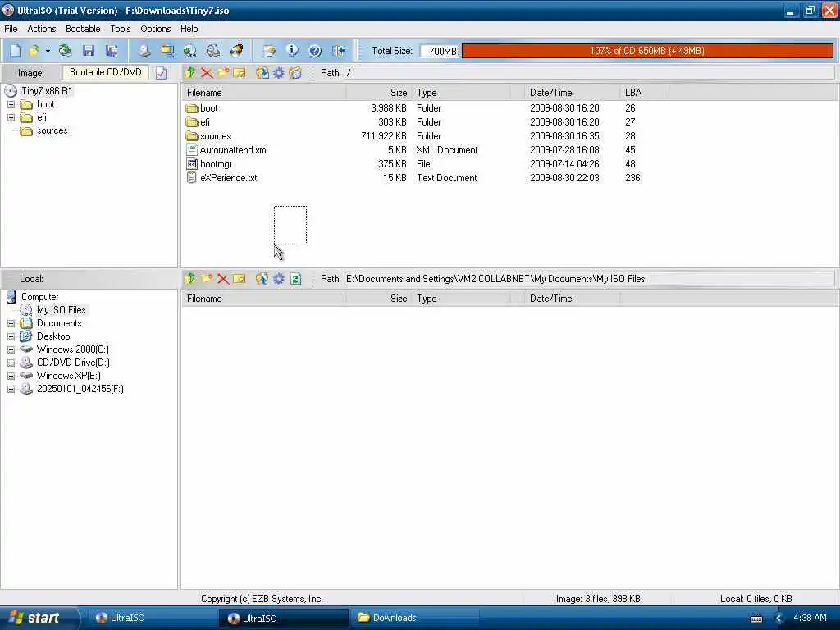840x630 pixels.
Task: Expand the Documents node in Local tree
Action: [11, 323]
